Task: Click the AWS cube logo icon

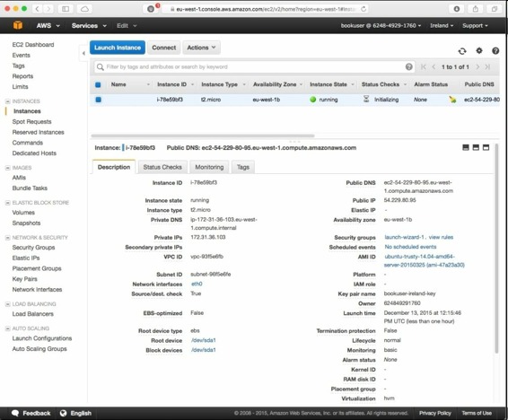Action: coord(18,25)
